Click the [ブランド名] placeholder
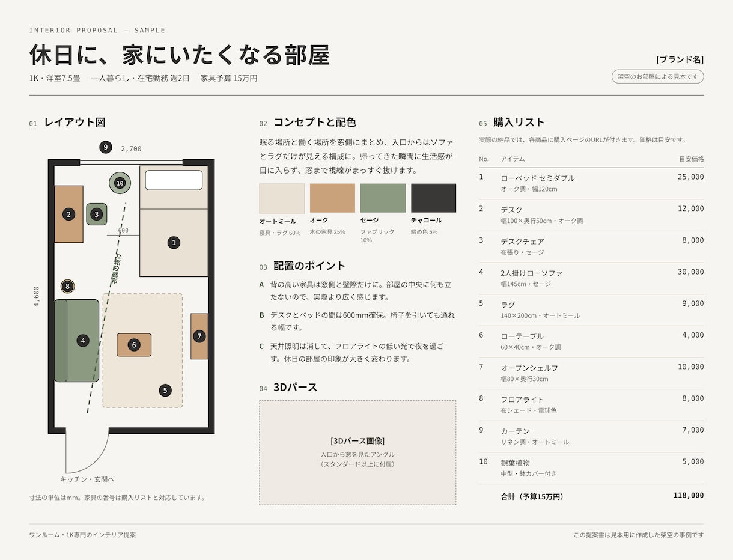This screenshot has width=733, height=560. [680, 59]
